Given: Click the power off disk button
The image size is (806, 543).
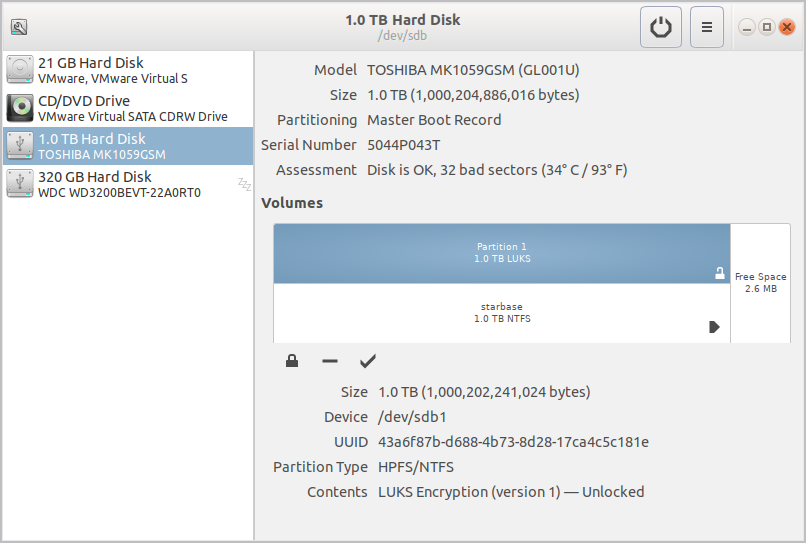Looking at the screenshot, I should [x=661, y=27].
